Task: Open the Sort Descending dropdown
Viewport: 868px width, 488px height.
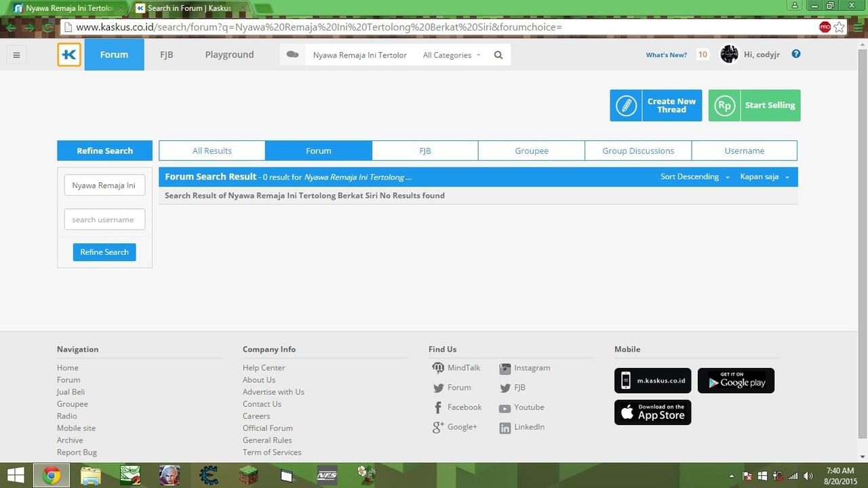Action: (x=694, y=177)
